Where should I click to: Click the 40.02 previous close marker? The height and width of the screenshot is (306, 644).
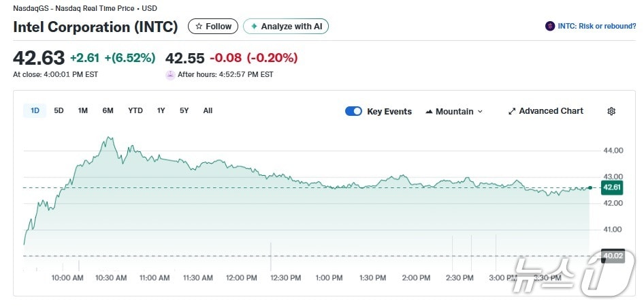click(613, 256)
